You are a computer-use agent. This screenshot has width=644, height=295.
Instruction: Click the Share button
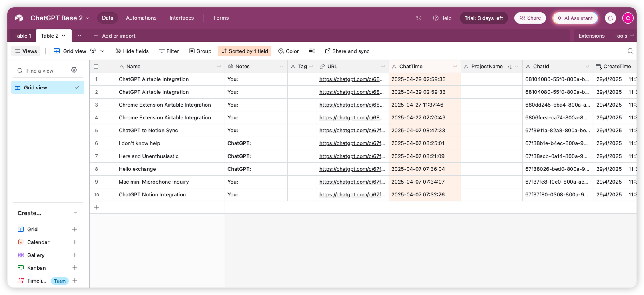coord(530,18)
